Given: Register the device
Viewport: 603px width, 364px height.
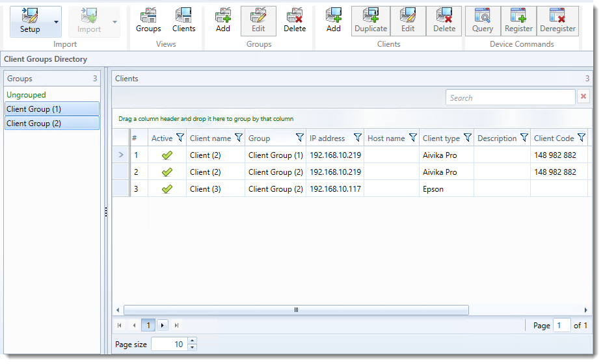Looking at the screenshot, I should click(518, 21).
